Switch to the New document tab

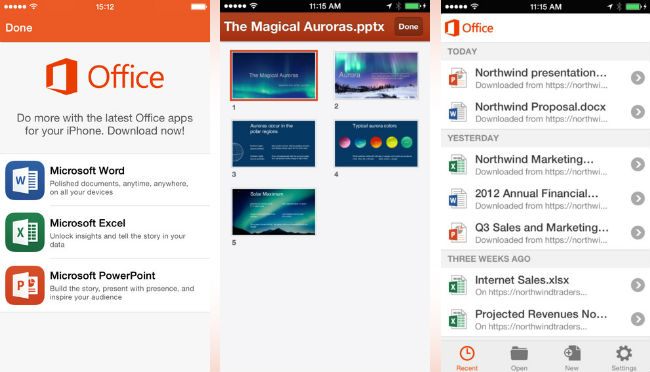[x=572, y=358]
